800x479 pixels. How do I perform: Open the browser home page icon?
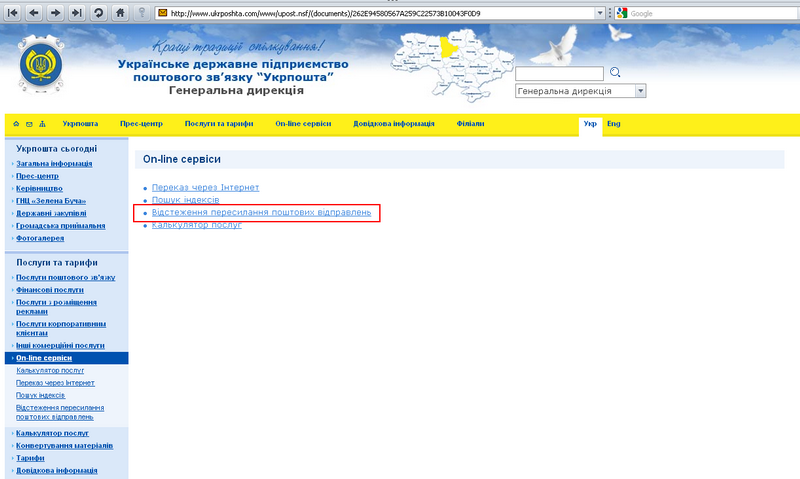coord(120,13)
